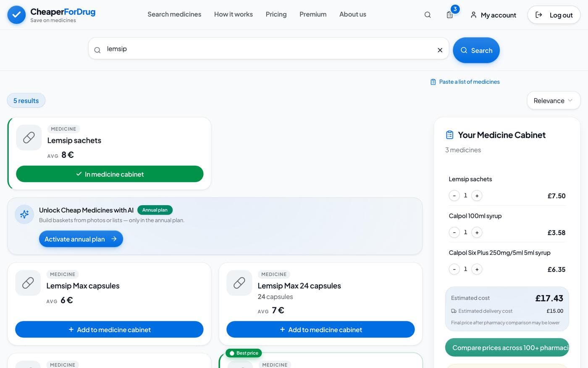This screenshot has height=368, width=588.
Task: Click the Log out button
Action: coord(554,15)
